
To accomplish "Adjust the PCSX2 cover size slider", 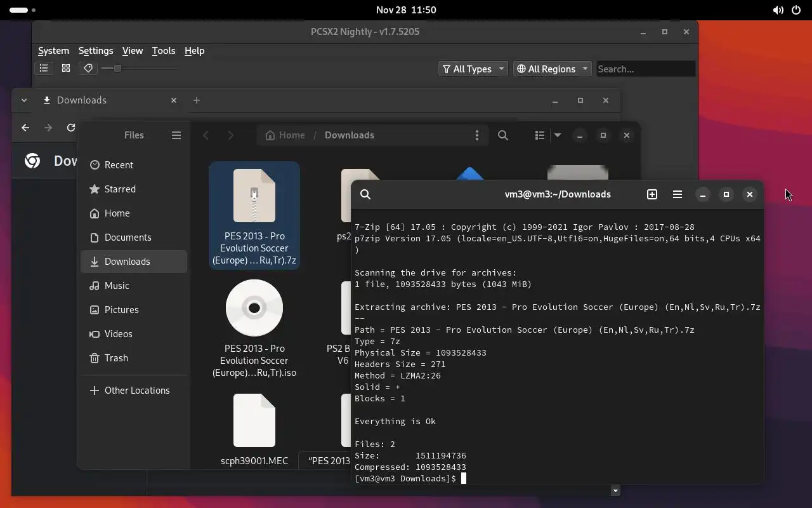I will click(x=140, y=68).
